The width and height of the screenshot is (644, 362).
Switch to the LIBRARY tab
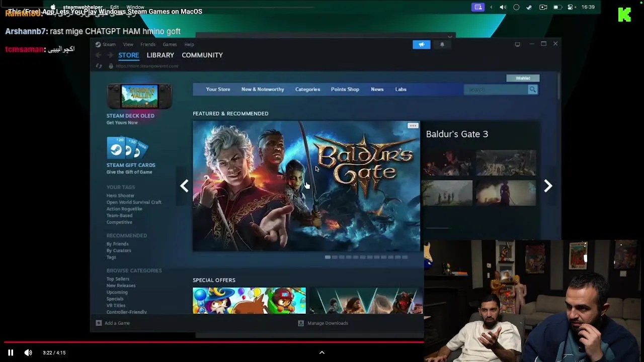pyautogui.click(x=160, y=55)
